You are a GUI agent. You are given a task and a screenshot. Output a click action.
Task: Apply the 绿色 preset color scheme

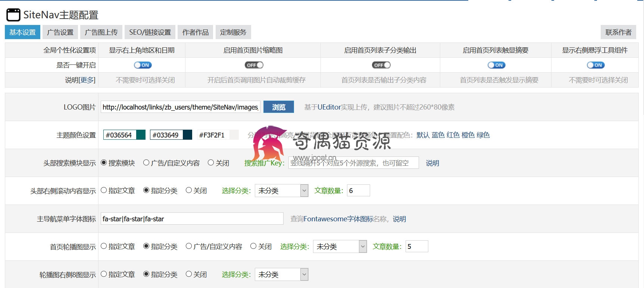483,135
